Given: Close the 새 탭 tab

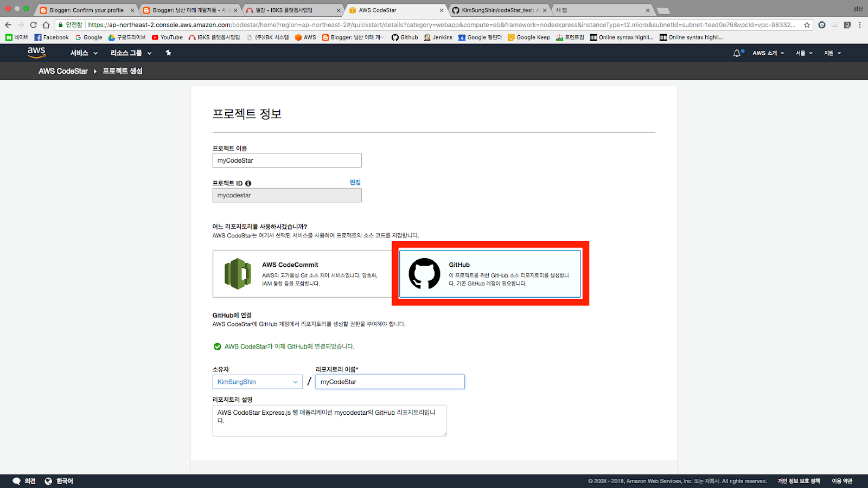Looking at the screenshot, I should [x=648, y=10].
